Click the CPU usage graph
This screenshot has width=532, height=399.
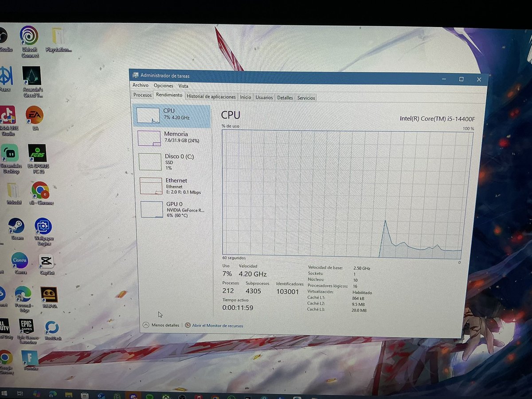click(x=347, y=194)
